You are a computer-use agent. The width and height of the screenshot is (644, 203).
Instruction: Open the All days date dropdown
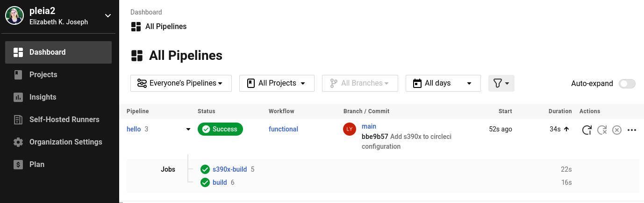(x=443, y=83)
